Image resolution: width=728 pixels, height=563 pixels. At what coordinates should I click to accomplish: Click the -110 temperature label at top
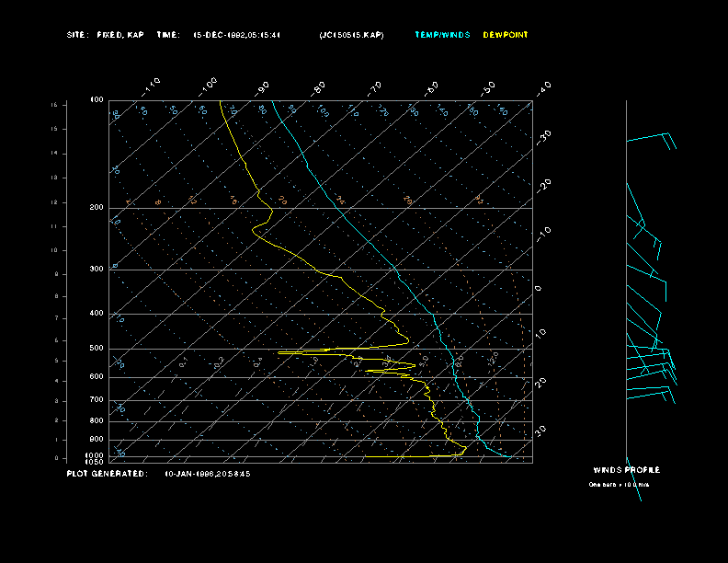152,86
